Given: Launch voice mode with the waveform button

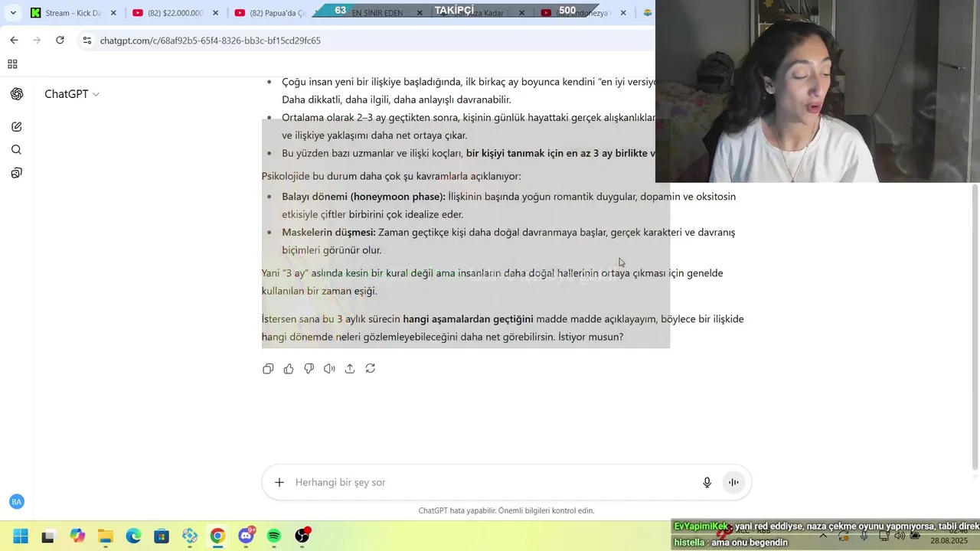Looking at the screenshot, I should pyautogui.click(x=733, y=482).
